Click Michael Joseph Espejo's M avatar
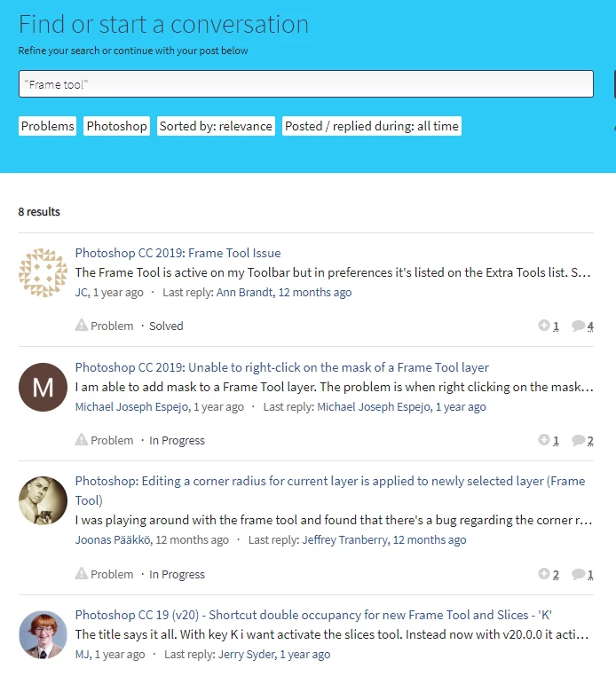 tap(43, 387)
